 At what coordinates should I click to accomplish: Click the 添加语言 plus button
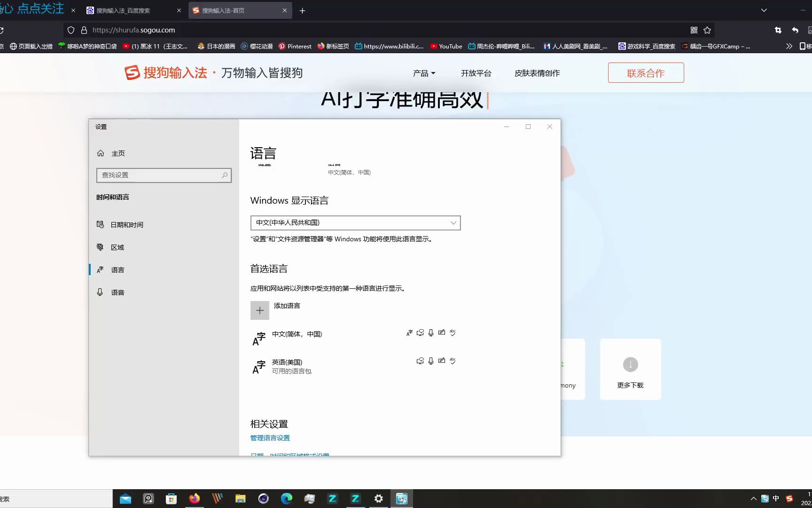point(260,310)
